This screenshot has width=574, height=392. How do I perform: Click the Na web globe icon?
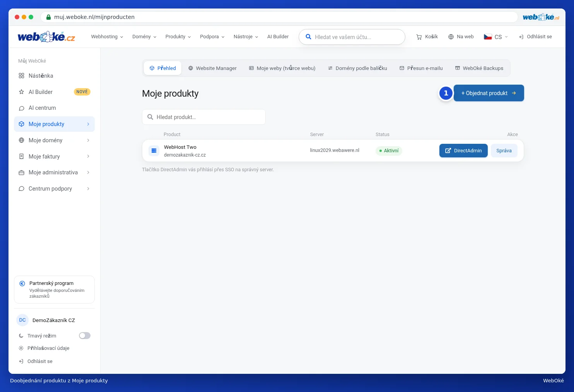click(x=451, y=37)
